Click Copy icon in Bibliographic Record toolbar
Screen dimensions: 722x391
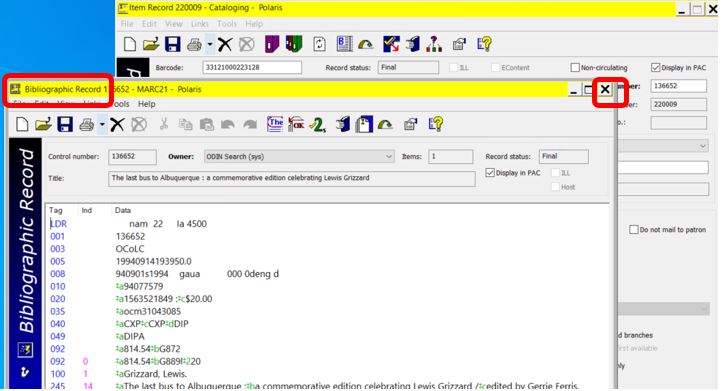(x=186, y=124)
